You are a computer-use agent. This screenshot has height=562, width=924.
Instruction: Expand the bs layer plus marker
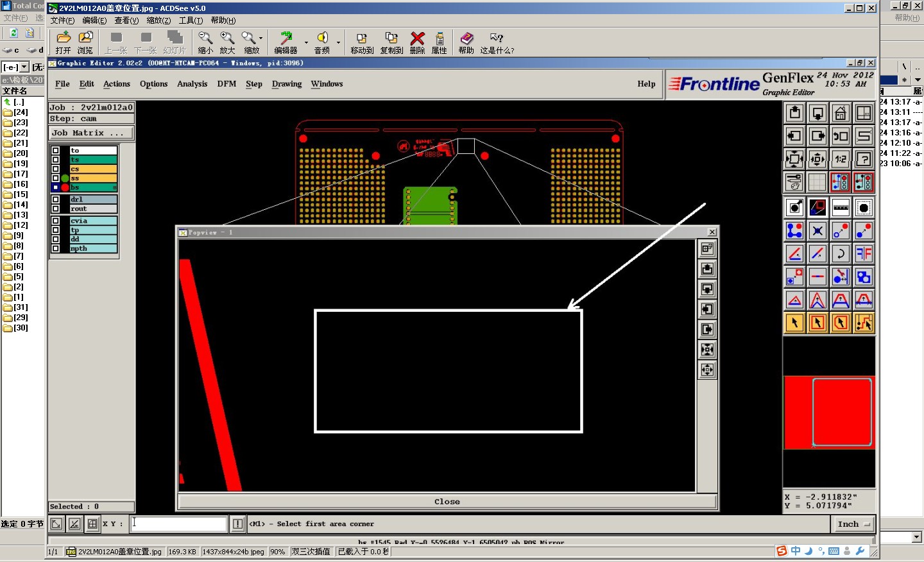click(115, 187)
